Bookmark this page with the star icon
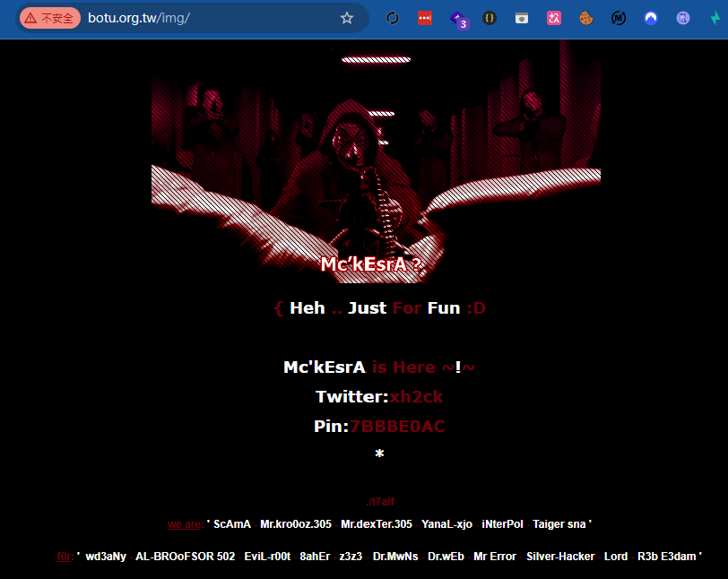Image resolution: width=728 pixels, height=579 pixels. coord(347,18)
